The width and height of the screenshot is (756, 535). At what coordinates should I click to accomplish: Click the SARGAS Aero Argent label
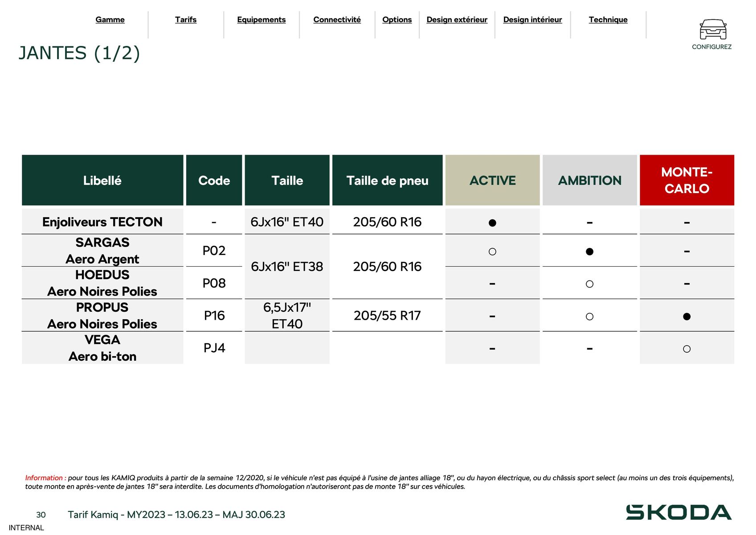102,251
